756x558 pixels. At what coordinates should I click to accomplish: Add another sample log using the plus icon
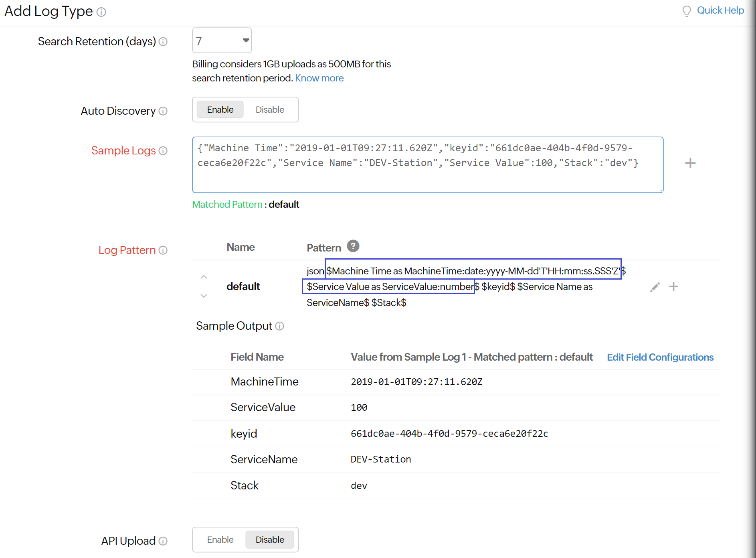click(690, 163)
